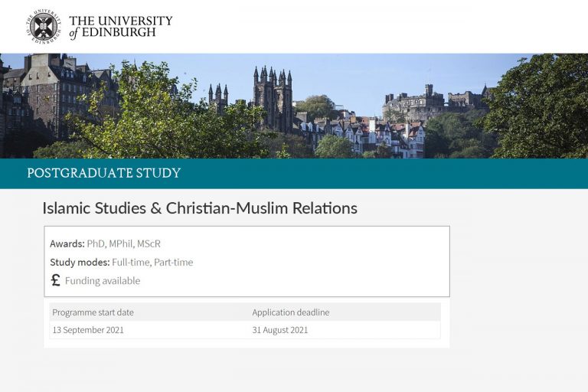Click the pound sterling funding icon
588x392 pixels.
click(x=55, y=280)
